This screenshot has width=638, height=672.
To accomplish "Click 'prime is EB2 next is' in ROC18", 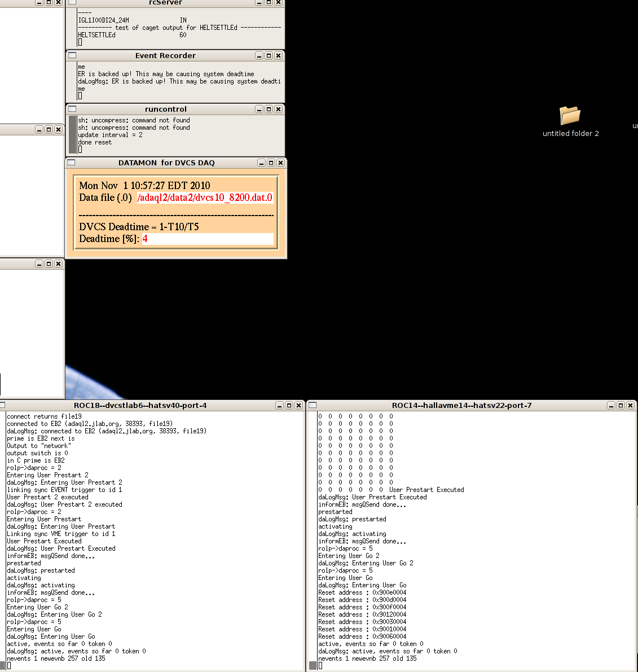I will point(41,438).
